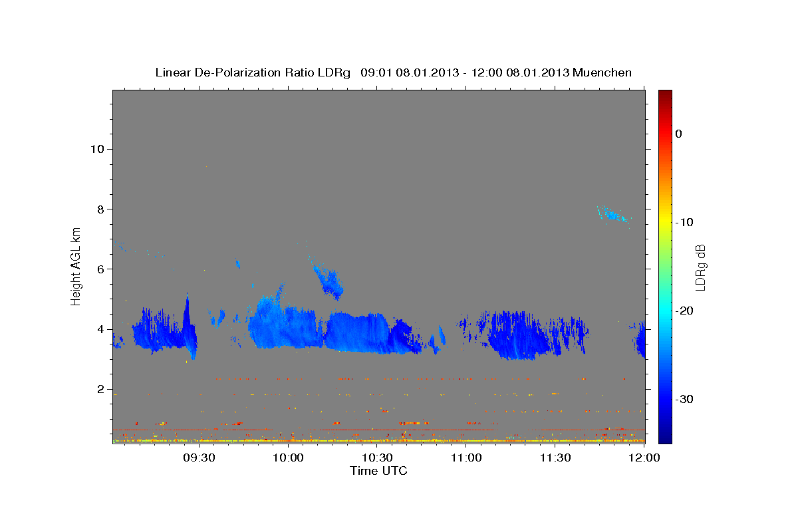Click the plot title 'Linear De-Polarization Ratio LDRg'
The height and width of the screenshot is (532, 798).
pos(252,72)
